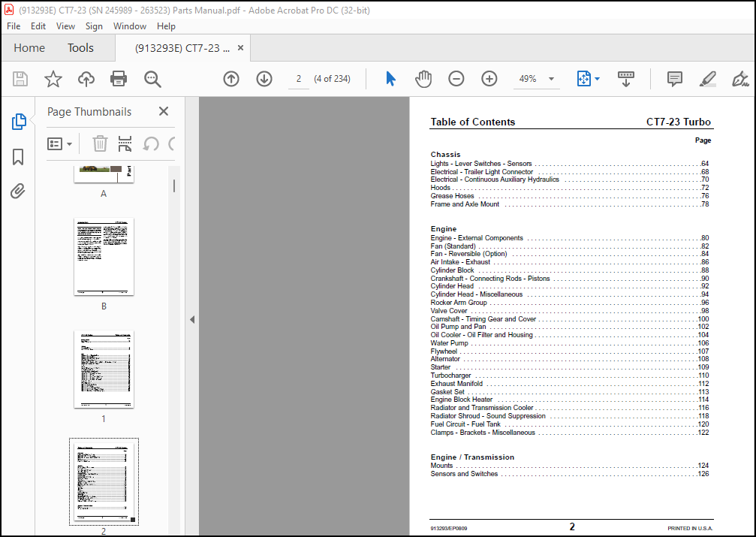Switch to the Home tab

pyautogui.click(x=29, y=48)
